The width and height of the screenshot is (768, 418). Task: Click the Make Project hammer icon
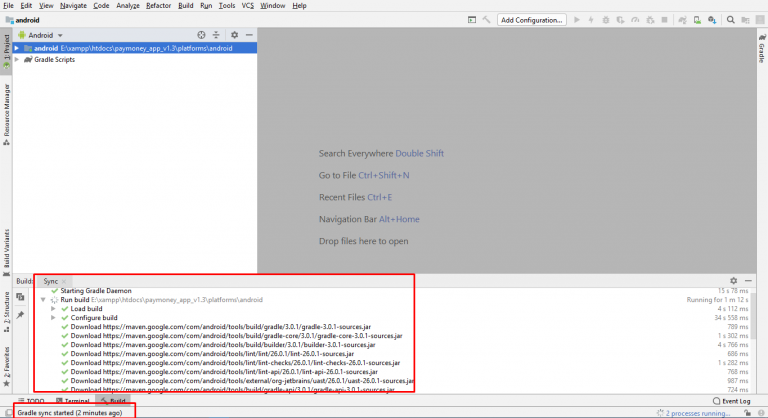point(487,19)
